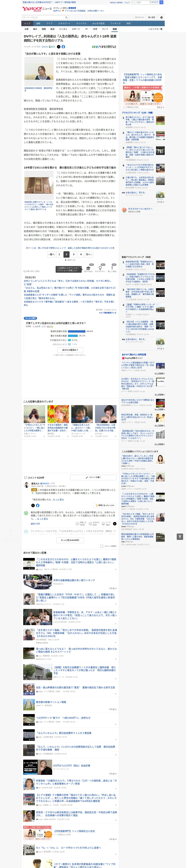Toggle the コメント非表示 checkbox

(102, 546)
